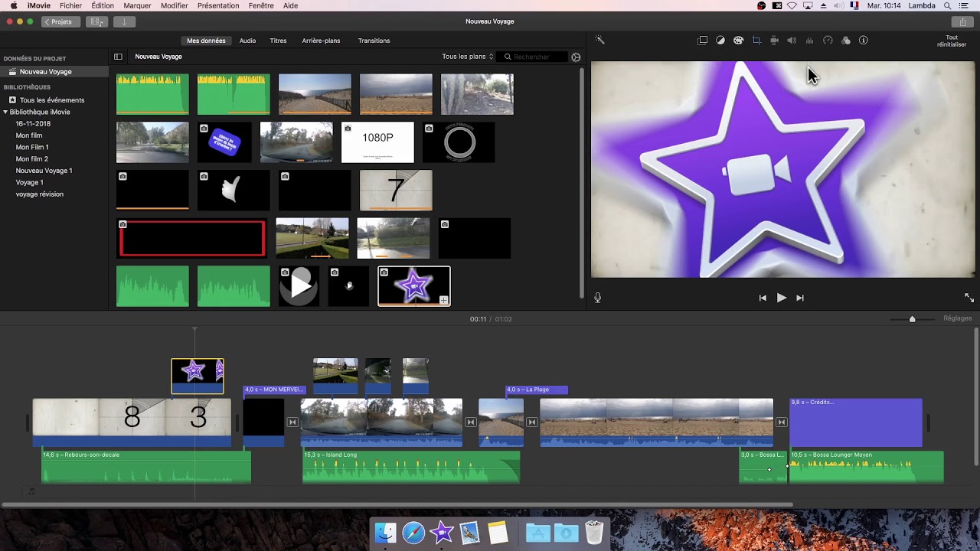Click the timeline horizontal scrollbar
Image resolution: width=980 pixels, height=551 pixels.
397,504
